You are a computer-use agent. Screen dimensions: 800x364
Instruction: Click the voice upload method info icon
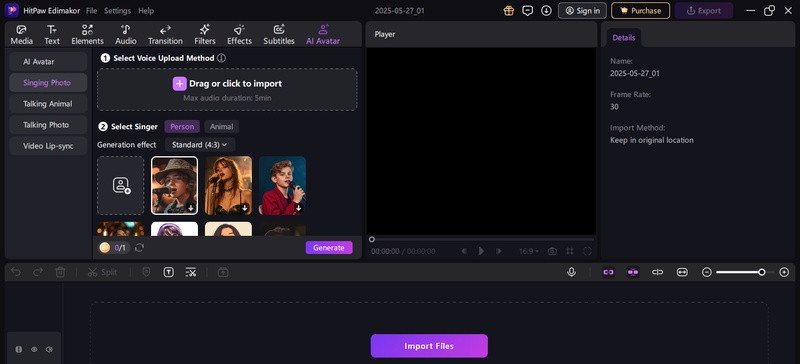221,58
